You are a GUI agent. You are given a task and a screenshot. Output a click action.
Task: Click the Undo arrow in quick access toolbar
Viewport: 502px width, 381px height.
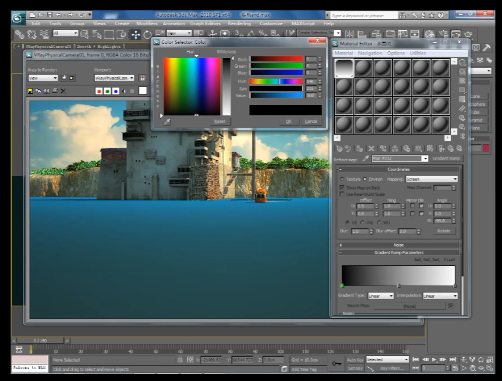59,15
